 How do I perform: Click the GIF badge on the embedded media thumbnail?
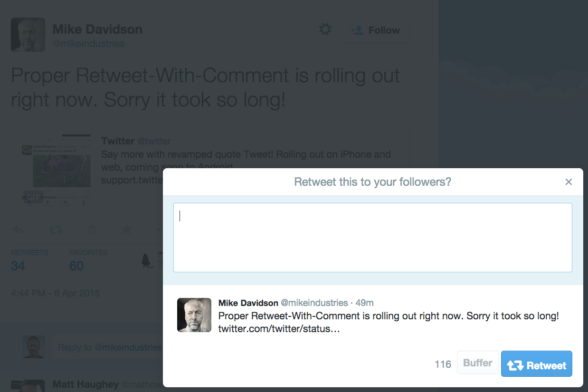pyautogui.click(x=32, y=197)
